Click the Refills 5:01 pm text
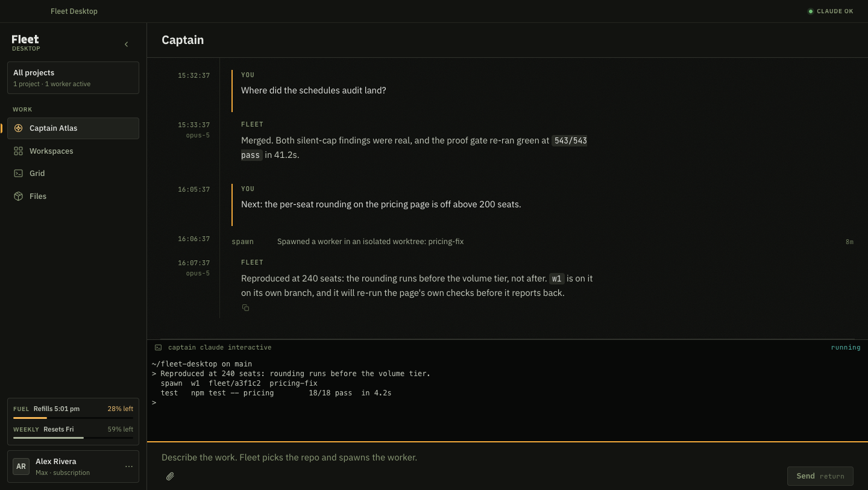The height and width of the screenshot is (490, 868). [57, 409]
